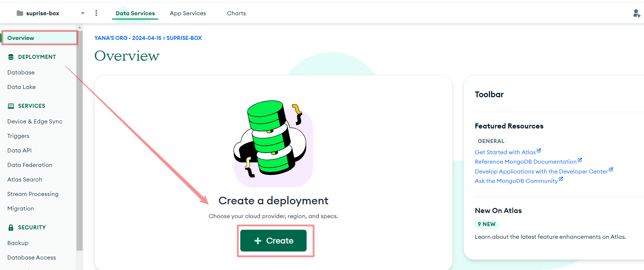Click external link icon after Reference MongoDB Documentation

pyautogui.click(x=580, y=160)
